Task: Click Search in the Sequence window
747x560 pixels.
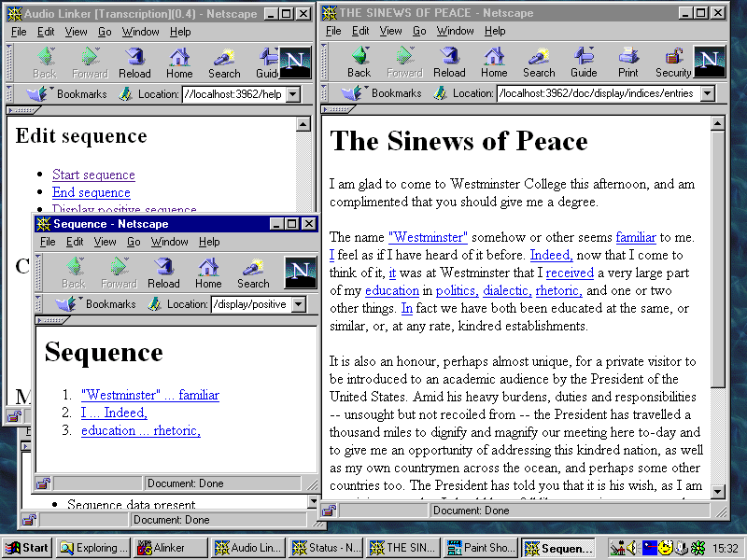Action: (253, 273)
